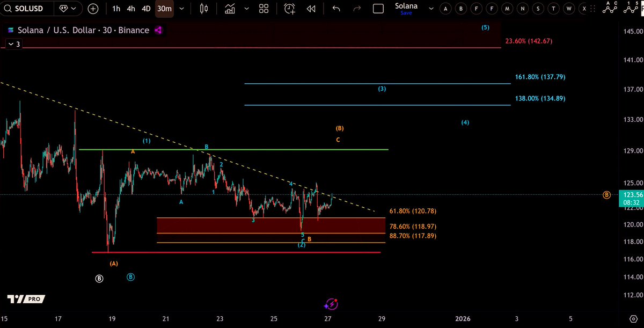Select the orange (B) wave label
This screenshot has width=644, height=328.
(x=339, y=129)
